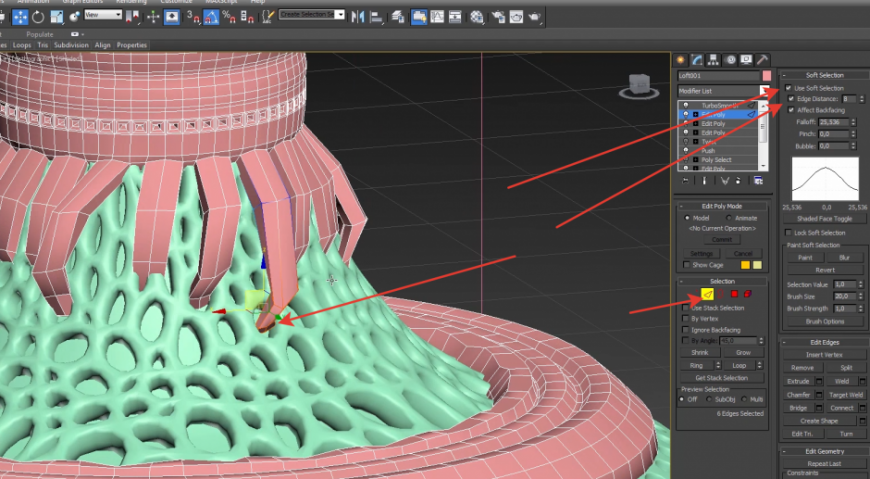Click the pale yellow cage color swatch

pos(757,265)
